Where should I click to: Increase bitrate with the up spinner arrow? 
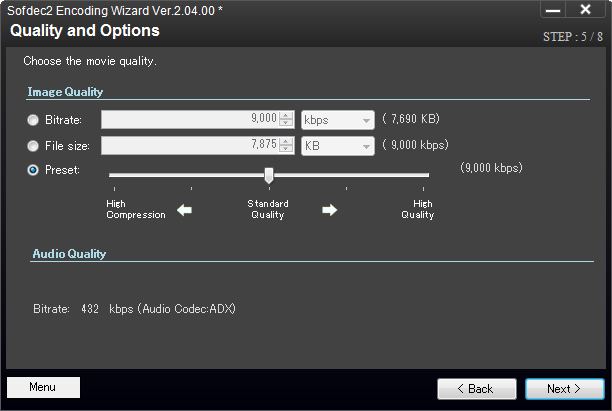[287, 114]
